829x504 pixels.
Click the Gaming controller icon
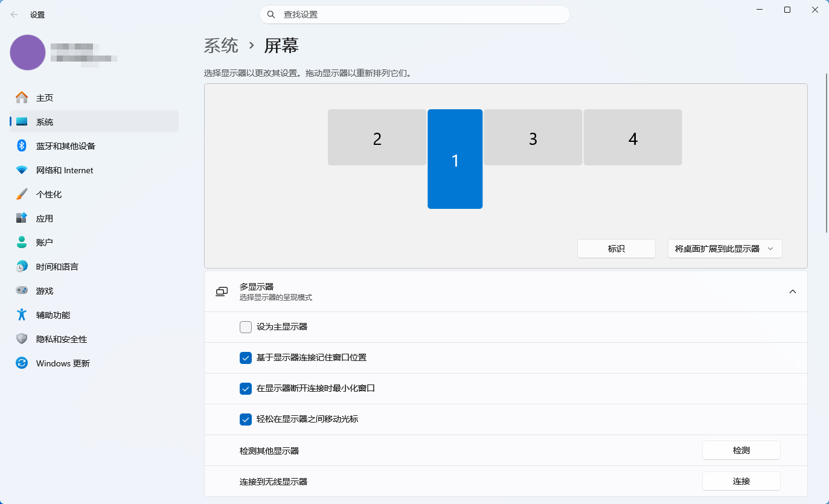coord(22,290)
